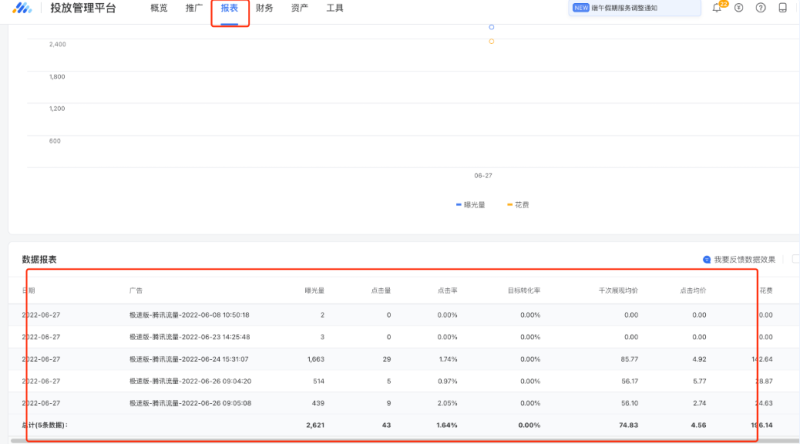800x444 pixels.
Task: Click the average click price 4.92
Action: (x=699, y=359)
